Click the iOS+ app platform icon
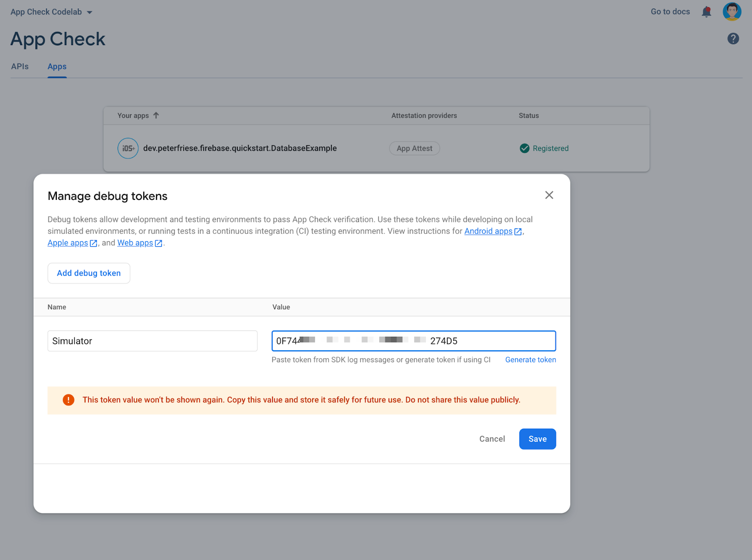Image resolution: width=752 pixels, height=560 pixels. click(x=128, y=149)
